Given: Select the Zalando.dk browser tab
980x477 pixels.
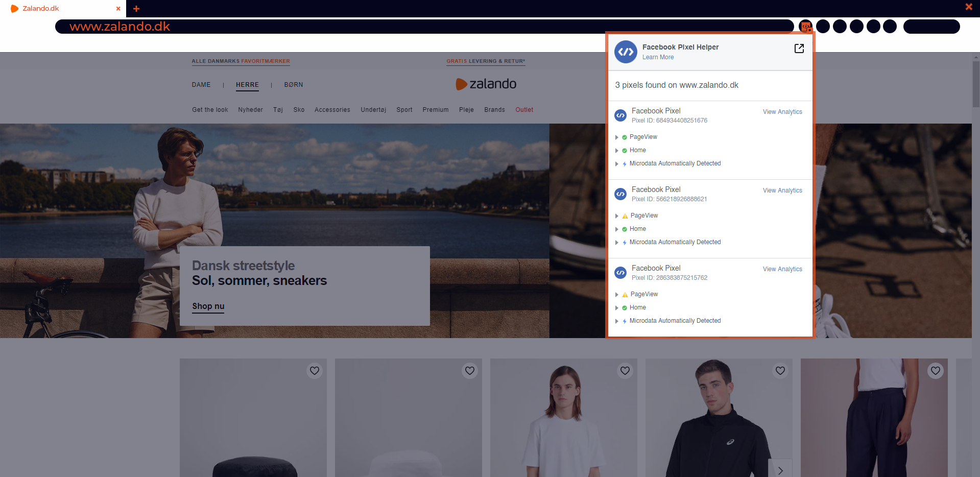Looking at the screenshot, I should [63, 9].
